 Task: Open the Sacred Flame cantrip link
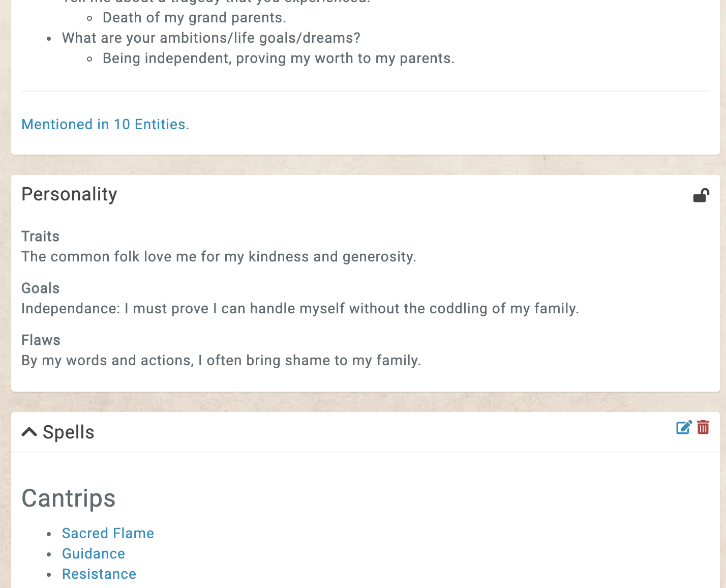pyautogui.click(x=108, y=533)
